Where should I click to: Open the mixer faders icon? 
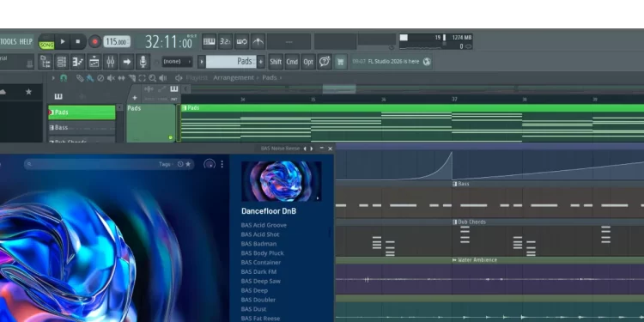(x=110, y=62)
